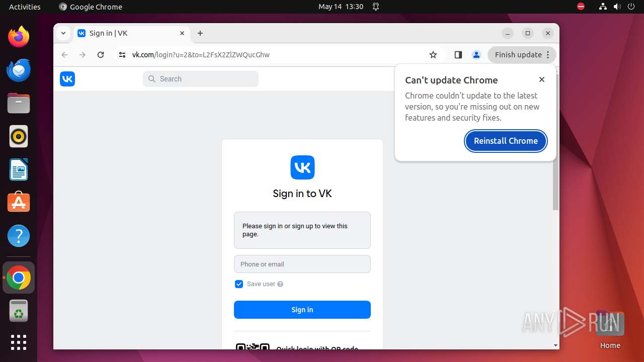Open Rhythmbox music player in dock
This screenshot has width=644, height=362.
pos(19,136)
